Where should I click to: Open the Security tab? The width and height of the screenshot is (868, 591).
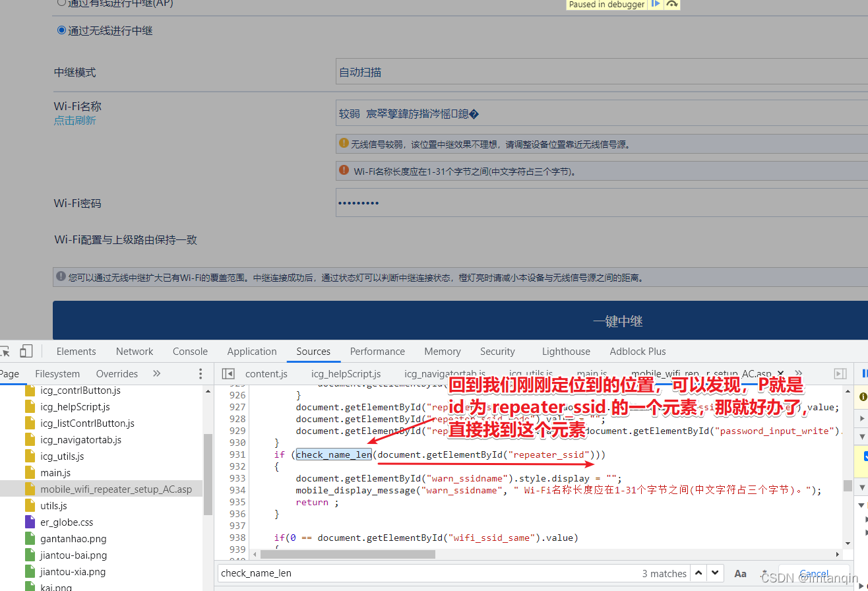pyautogui.click(x=497, y=352)
